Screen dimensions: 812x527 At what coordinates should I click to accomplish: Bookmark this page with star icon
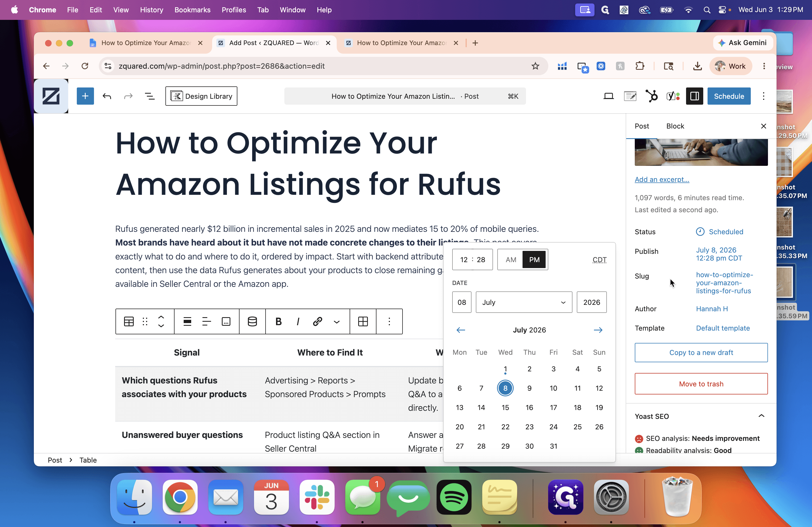click(535, 66)
